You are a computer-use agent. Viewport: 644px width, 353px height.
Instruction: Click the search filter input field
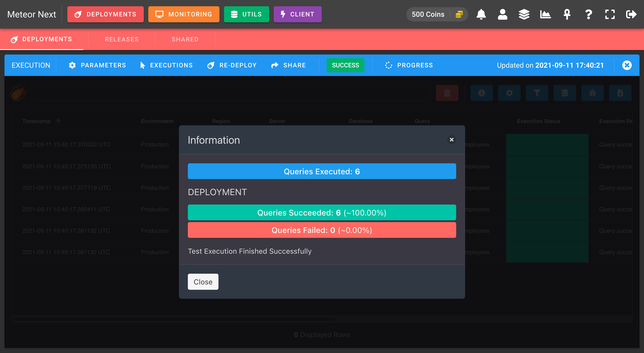[x=231, y=93]
